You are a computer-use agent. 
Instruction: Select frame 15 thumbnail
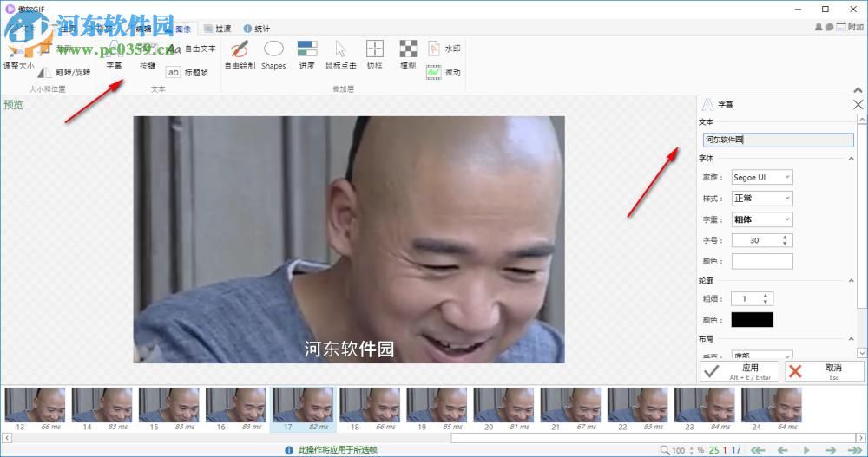[169, 409]
